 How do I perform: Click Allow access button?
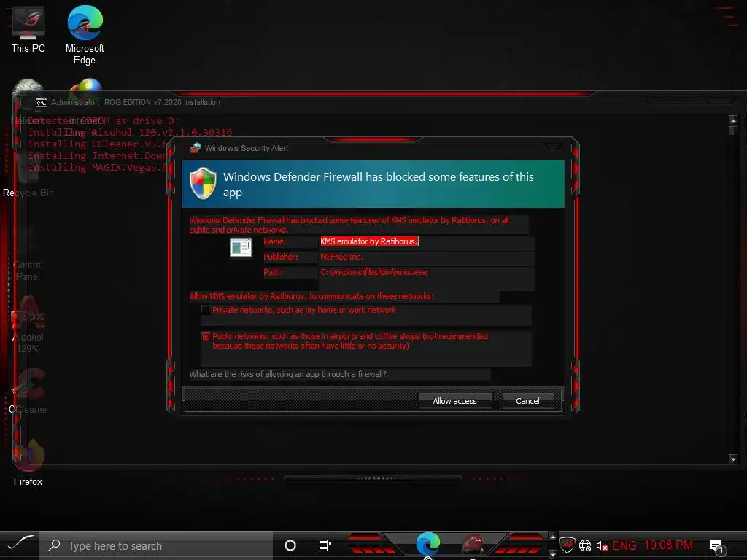point(454,401)
